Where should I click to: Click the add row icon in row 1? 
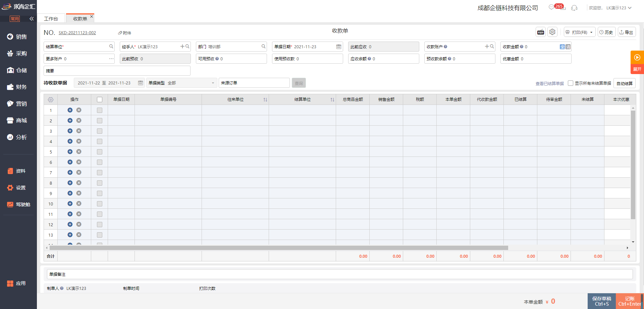[x=70, y=110]
